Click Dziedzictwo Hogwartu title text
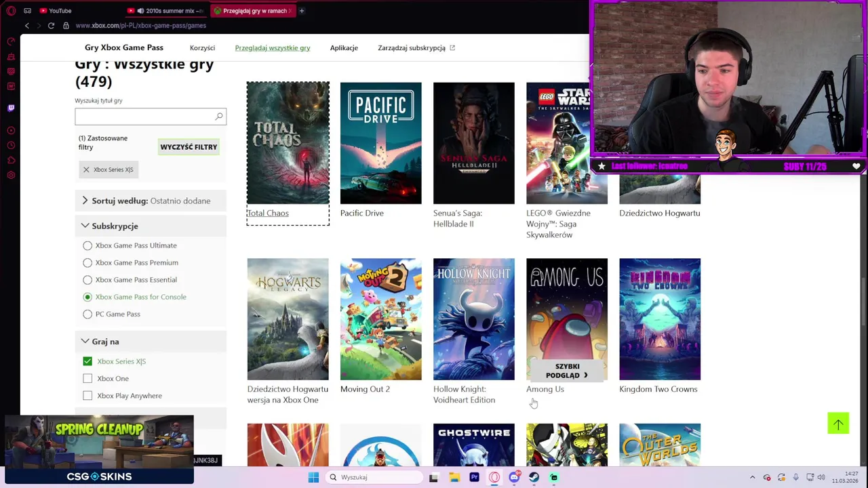The height and width of the screenshot is (488, 868). 660,213
